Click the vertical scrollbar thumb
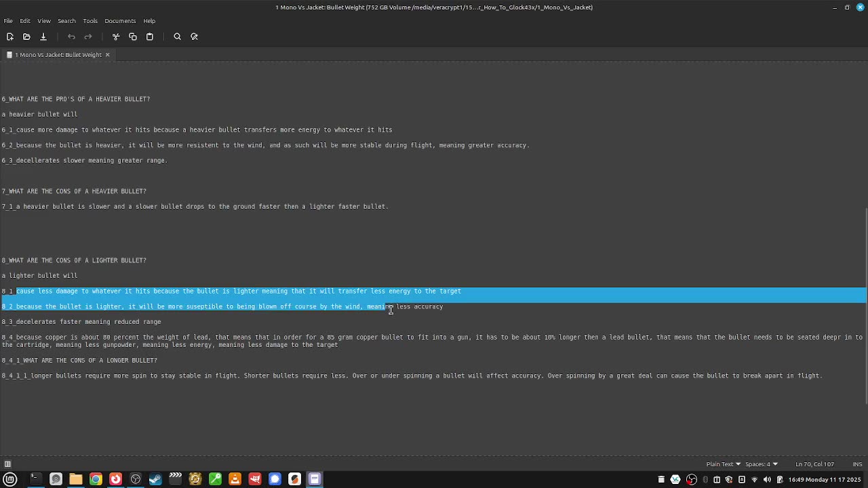The image size is (868, 488). pyautogui.click(x=866, y=306)
